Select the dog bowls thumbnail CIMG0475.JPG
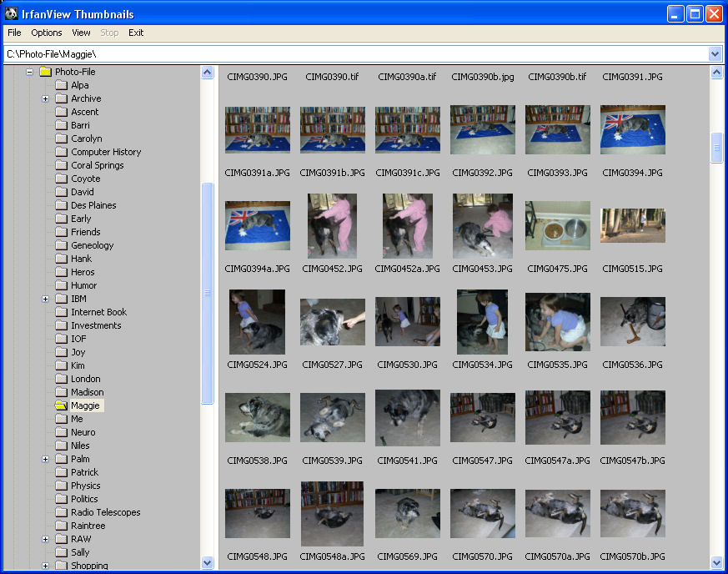The height and width of the screenshot is (574, 728). coord(558,226)
